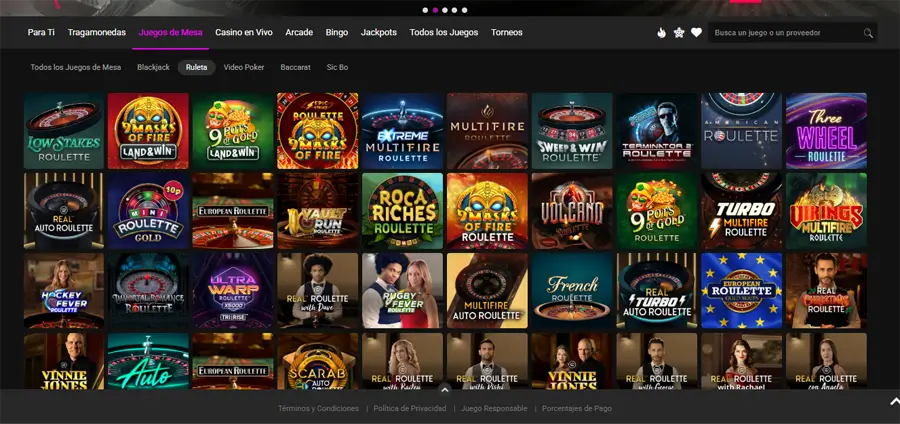Screen dimensions: 900x424
Task: Filter by Baccarat
Action: [x=296, y=67]
